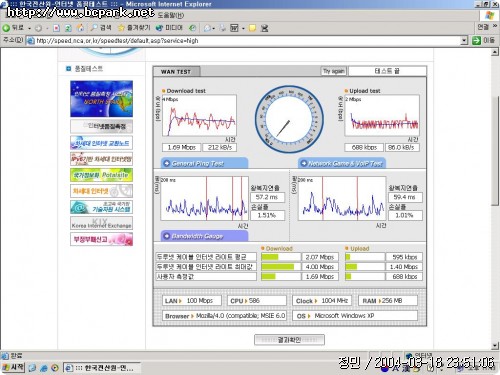Launch Windows Media Player quick launch icon
This screenshot has height=375, width=500.
[x=55, y=368]
